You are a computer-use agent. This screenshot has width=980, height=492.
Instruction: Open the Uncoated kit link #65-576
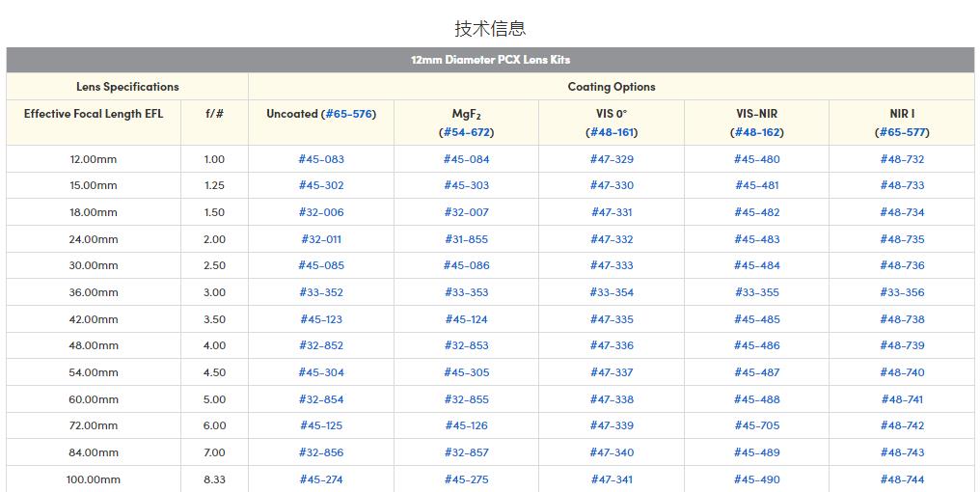(x=349, y=114)
